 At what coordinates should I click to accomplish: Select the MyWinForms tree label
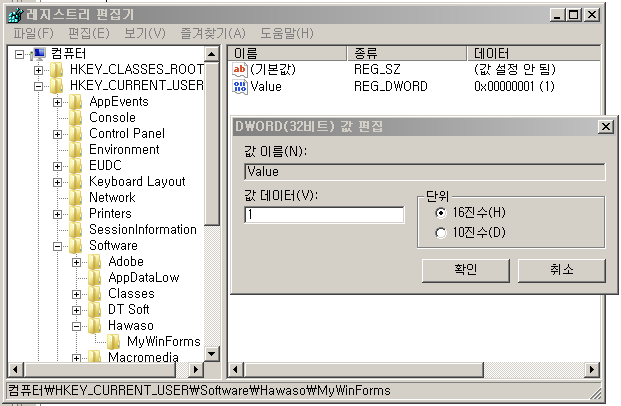pos(164,341)
